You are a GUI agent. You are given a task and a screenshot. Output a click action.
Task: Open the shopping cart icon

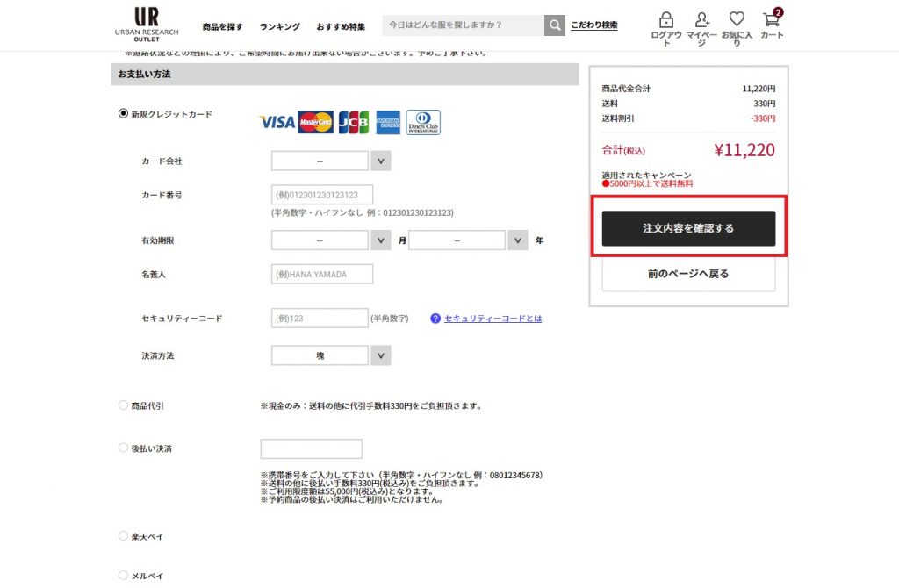point(772,20)
